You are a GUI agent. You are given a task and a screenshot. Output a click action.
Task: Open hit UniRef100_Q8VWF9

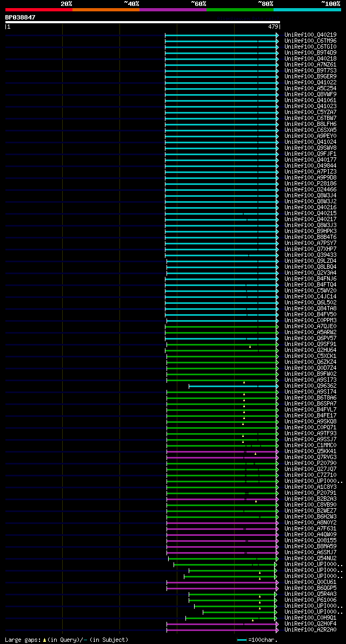pos(310,95)
